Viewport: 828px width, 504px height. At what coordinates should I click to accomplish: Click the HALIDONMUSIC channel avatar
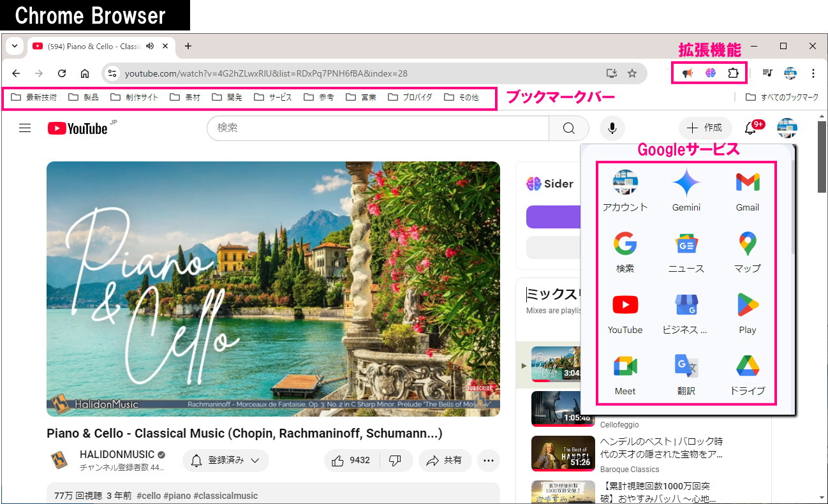[x=59, y=460]
